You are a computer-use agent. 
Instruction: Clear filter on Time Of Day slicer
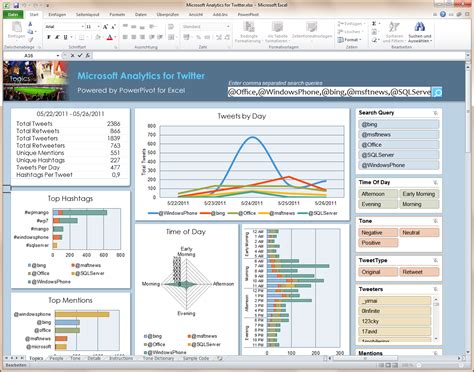coord(435,182)
